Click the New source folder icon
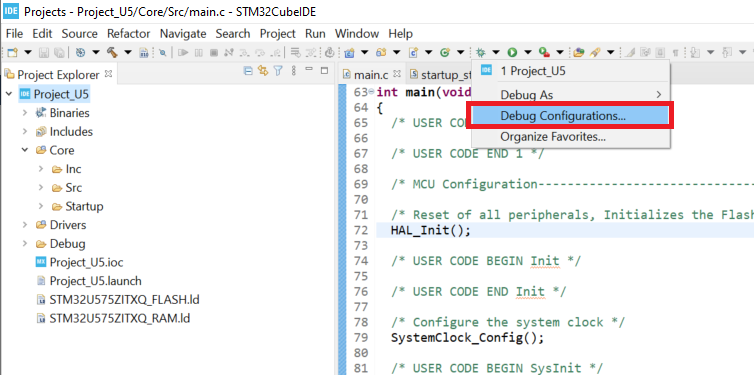The image size is (754, 375). point(381,52)
